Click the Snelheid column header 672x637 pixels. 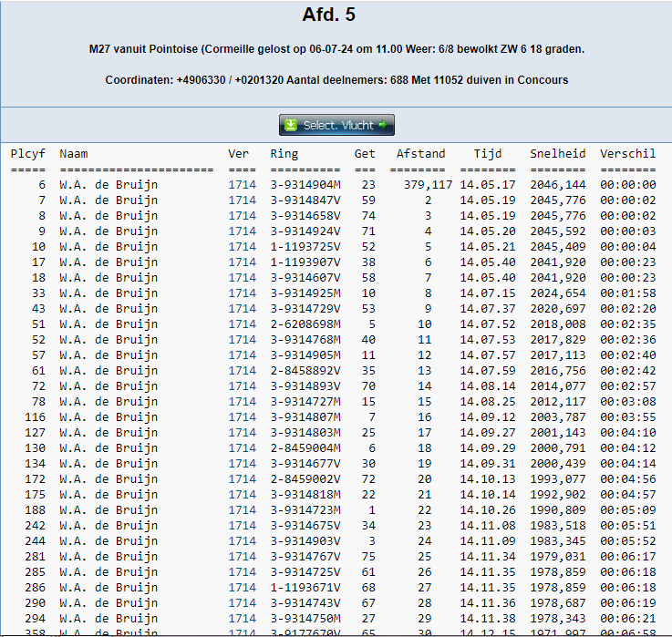pyautogui.click(x=558, y=154)
